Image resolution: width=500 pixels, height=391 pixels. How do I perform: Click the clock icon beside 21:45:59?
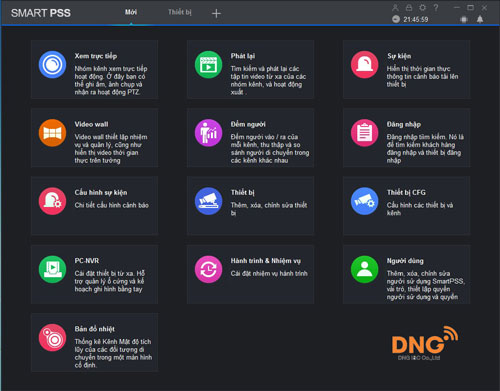[396, 19]
